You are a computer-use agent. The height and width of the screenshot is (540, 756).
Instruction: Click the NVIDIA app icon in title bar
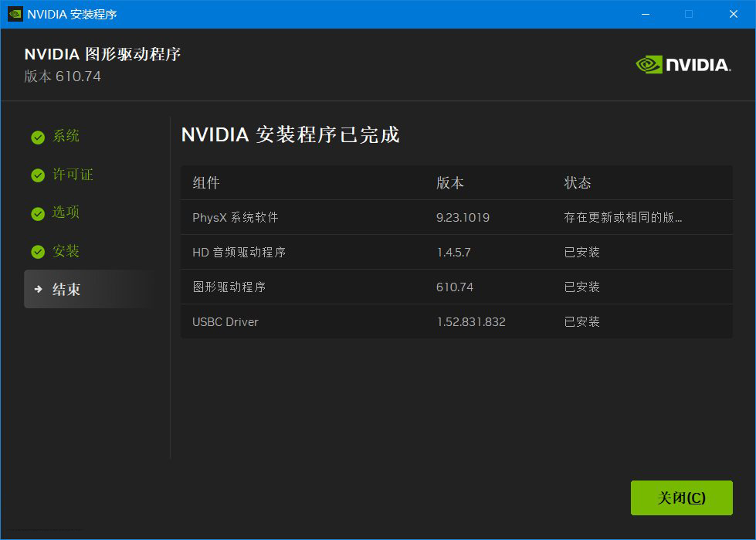(x=15, y=14)
